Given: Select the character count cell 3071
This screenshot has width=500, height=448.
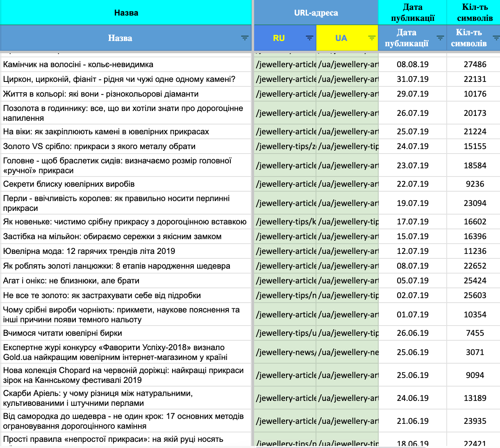Looking at the screenshot, I should click(x=475, y=352).
